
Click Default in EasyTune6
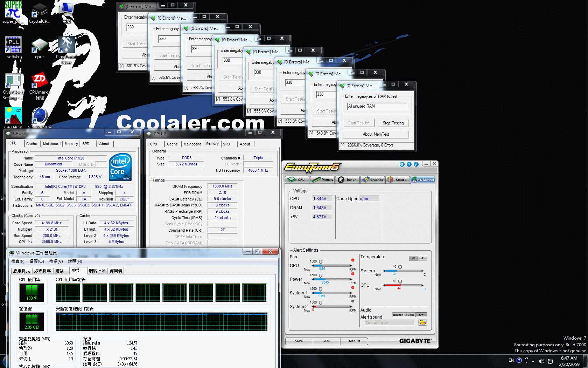click(x=354, y=341)
